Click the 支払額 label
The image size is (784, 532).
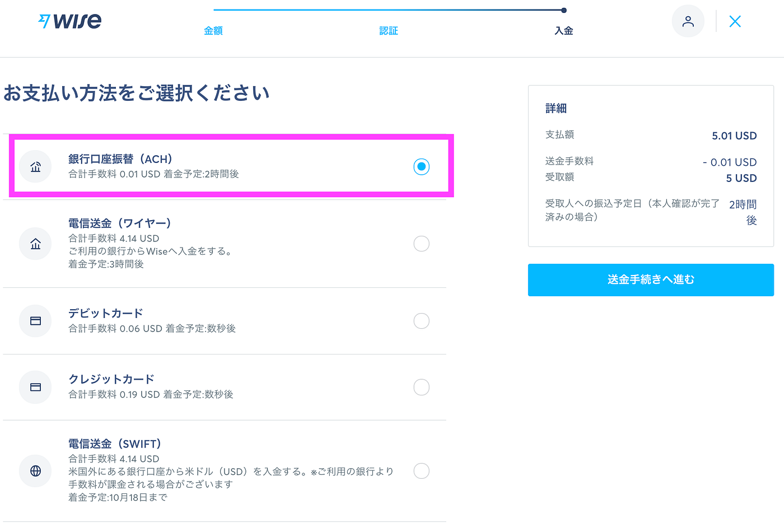[559, 134]
